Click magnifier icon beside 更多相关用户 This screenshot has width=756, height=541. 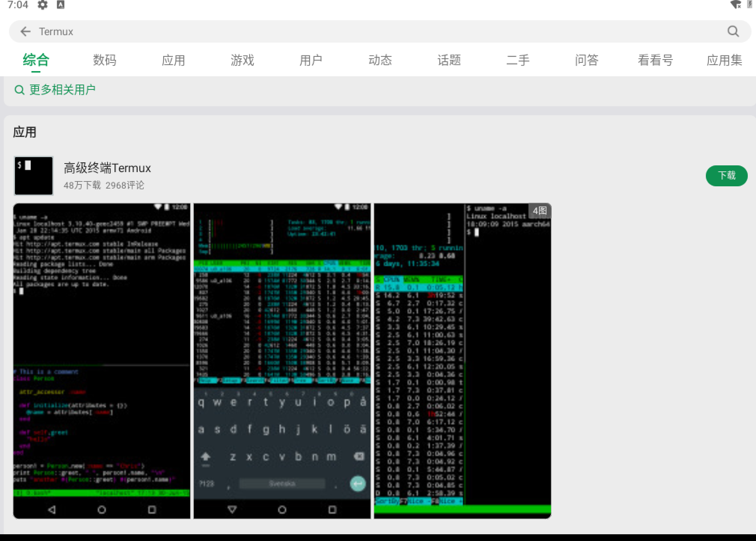(19, 90)
